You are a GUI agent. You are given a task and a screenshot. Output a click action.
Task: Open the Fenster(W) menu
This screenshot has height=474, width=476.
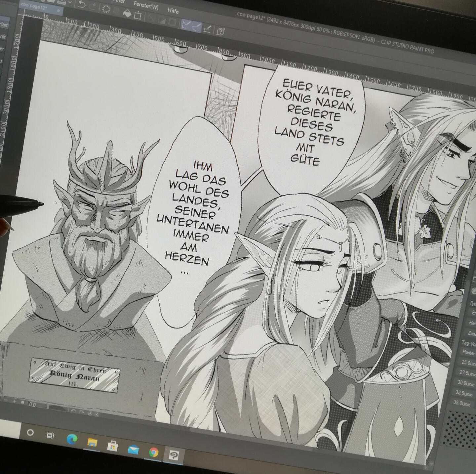(146, 5)
